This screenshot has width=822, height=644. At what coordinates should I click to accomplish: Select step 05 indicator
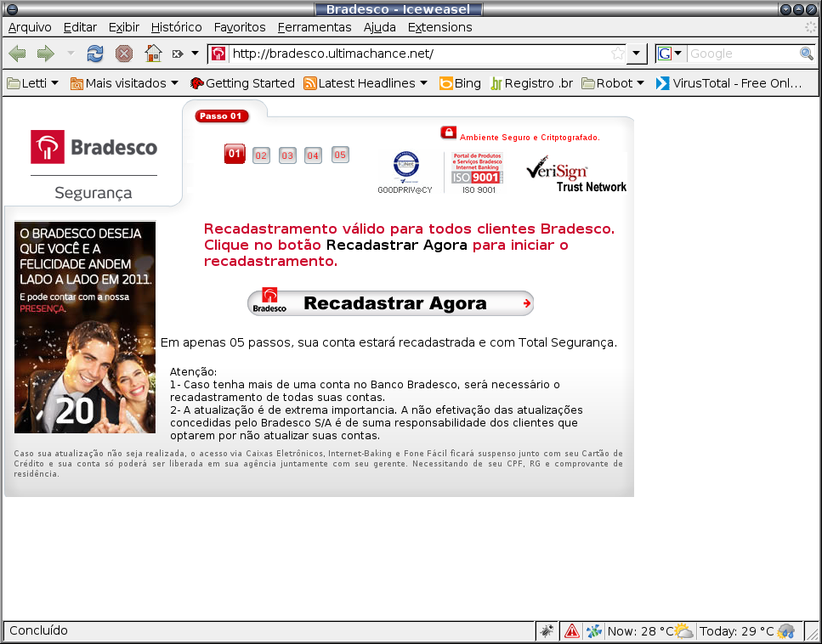pos(340,155)
